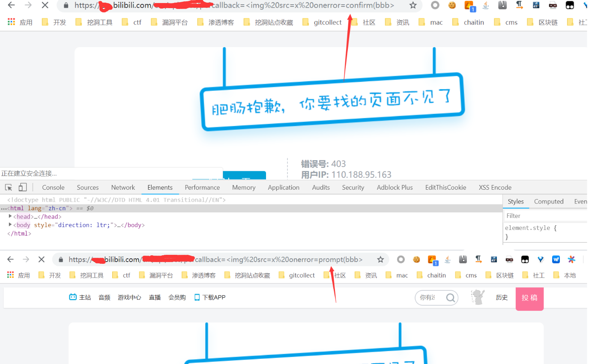The image size is (589, 364).
Task: Open gitcollect bookmark folder in top browser
Action: point(322,22)
